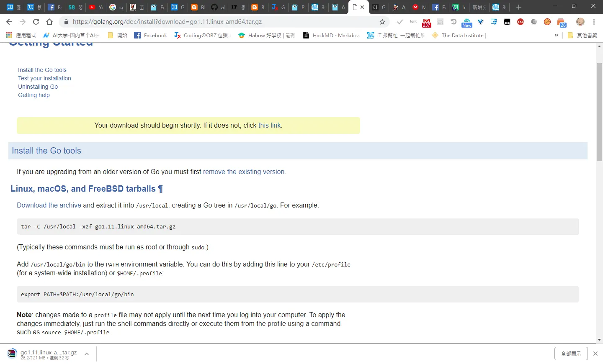
Task: Go back with the browser back arrow
Action: click(x=9, y=22)
